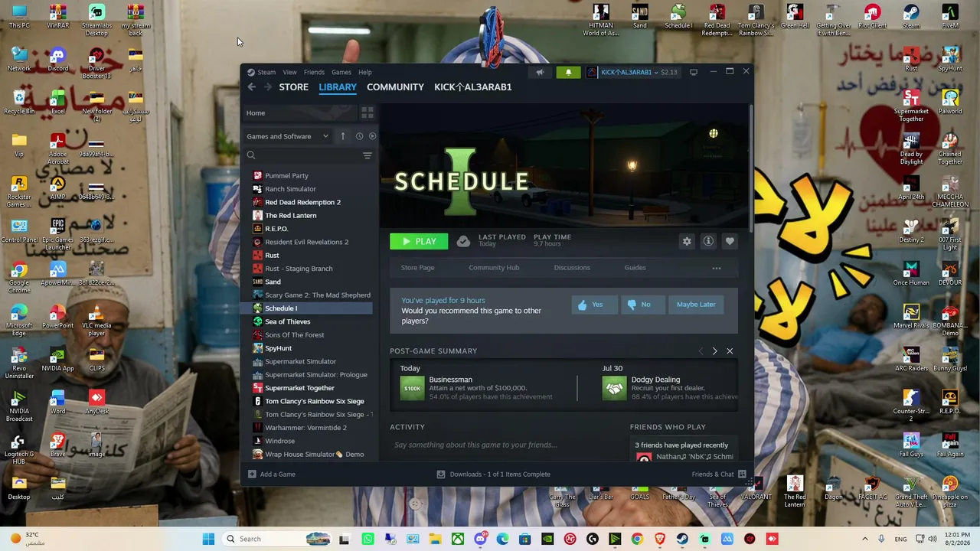Show hidden system tray icons
980x551 pixels.
tap(865, 539)
